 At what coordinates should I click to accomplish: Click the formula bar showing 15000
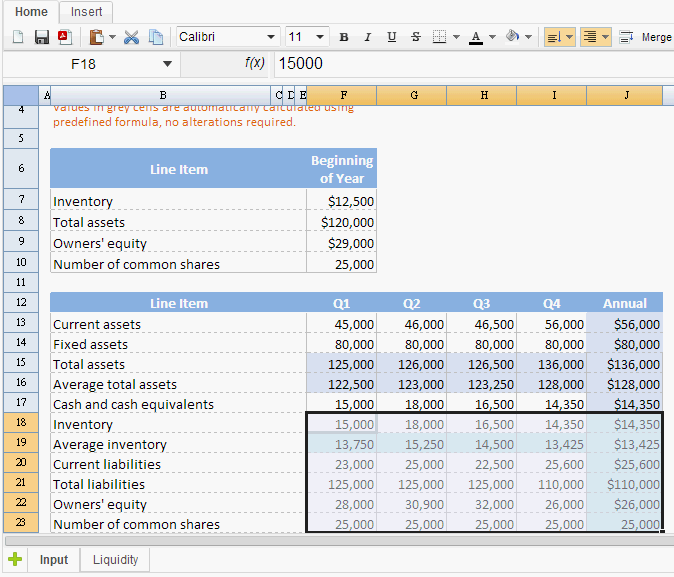point(473,64)
